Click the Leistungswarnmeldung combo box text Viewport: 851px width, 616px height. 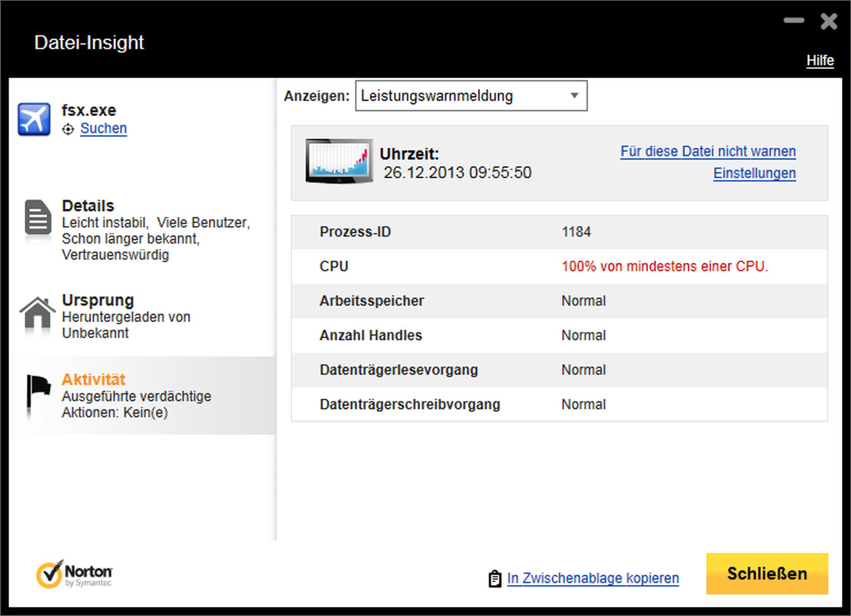[437, 96]
